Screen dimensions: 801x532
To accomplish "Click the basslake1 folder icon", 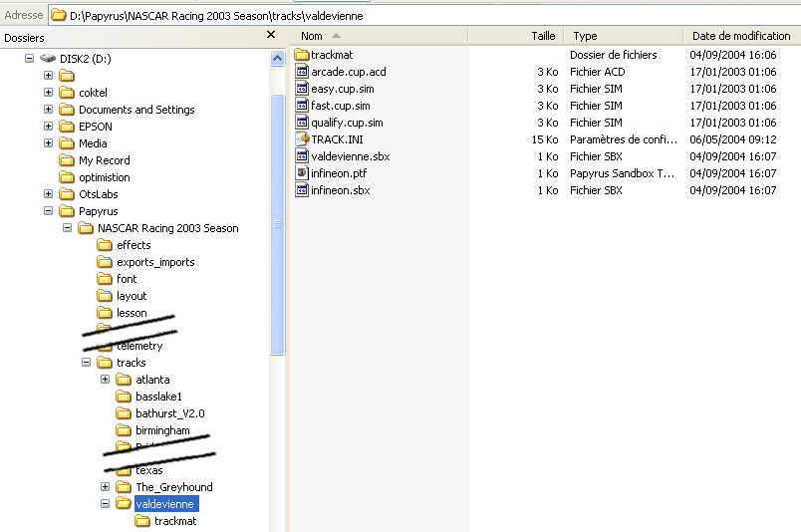I will (x=124, y=397).
